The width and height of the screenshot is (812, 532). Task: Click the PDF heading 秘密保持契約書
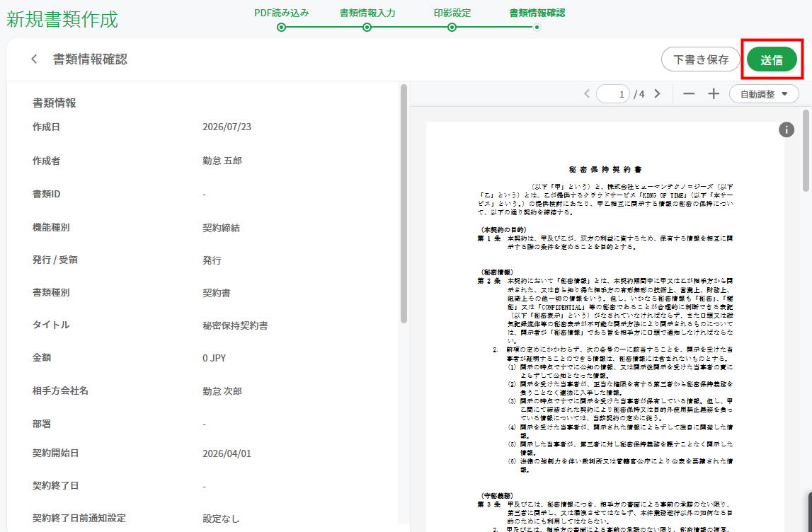[605, 169]
